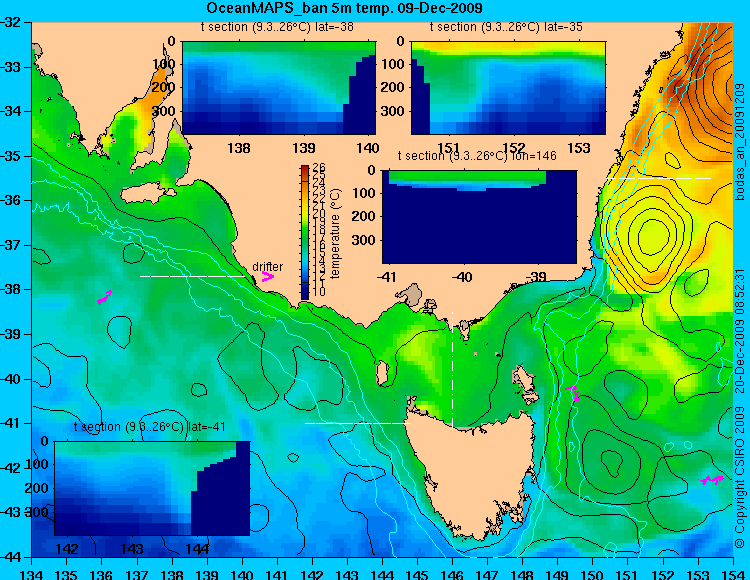Click the white dashed section line at lat -38
The width and height of the screenshot is (750, 580).
point(192,276)
